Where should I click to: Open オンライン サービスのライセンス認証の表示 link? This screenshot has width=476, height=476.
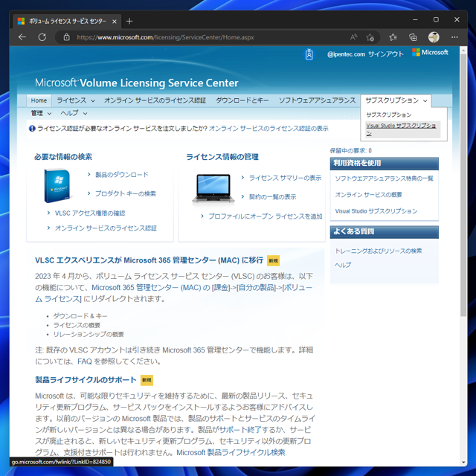pyautogui.click(x=268, y=129)
